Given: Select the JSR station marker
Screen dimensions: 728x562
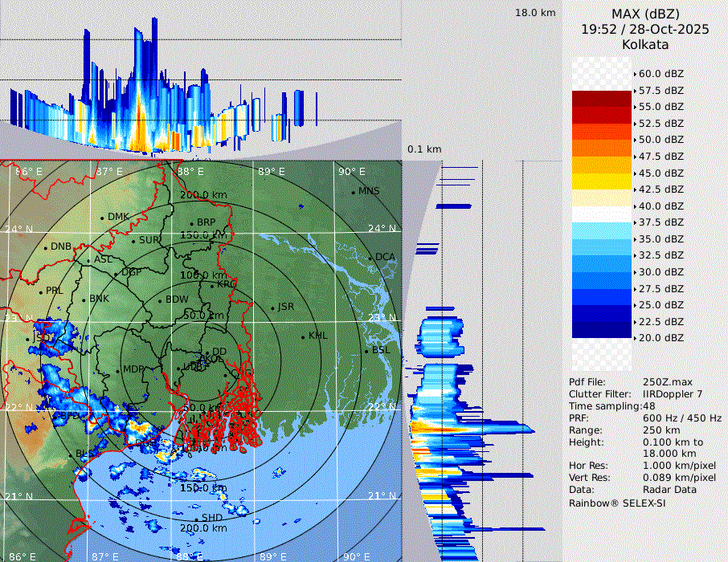Looking at the screenshot, I should (272, 307).
